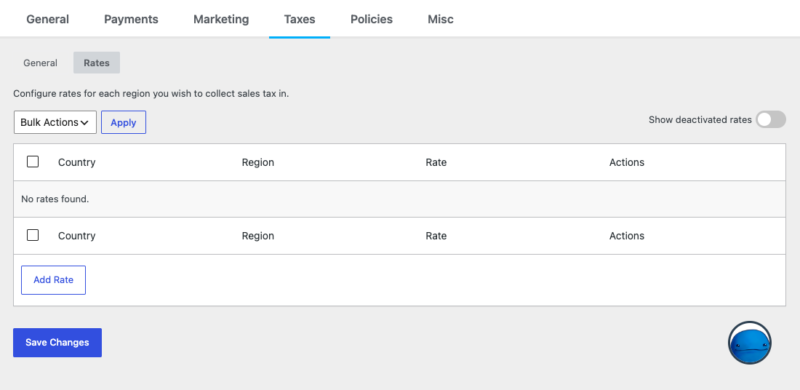
Task: Toggle Show deactivated rates switch
Action: [x=770, y=120]
